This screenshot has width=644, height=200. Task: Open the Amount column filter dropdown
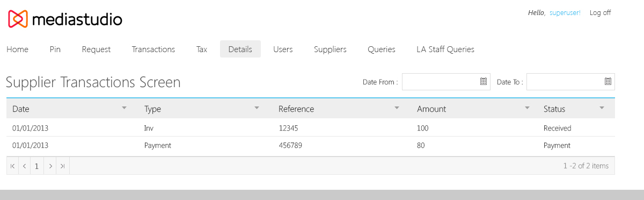pyautogui.click(x=527, y=108)
